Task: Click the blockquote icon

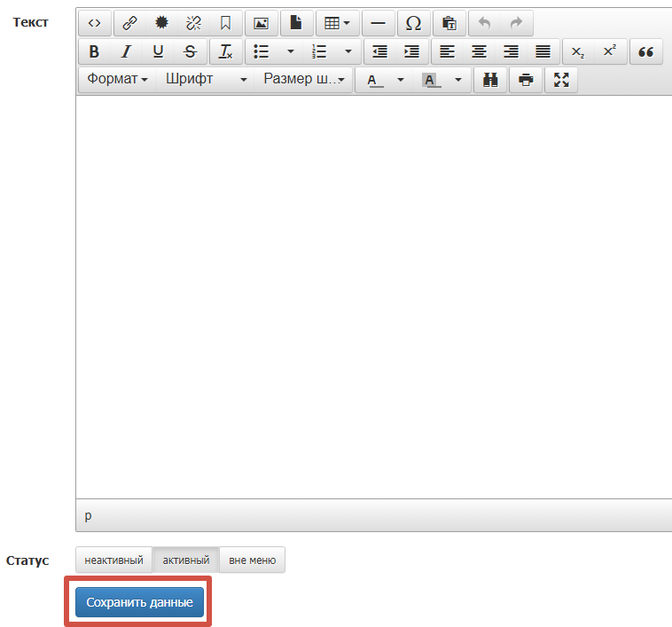Action: pos(646,51)
